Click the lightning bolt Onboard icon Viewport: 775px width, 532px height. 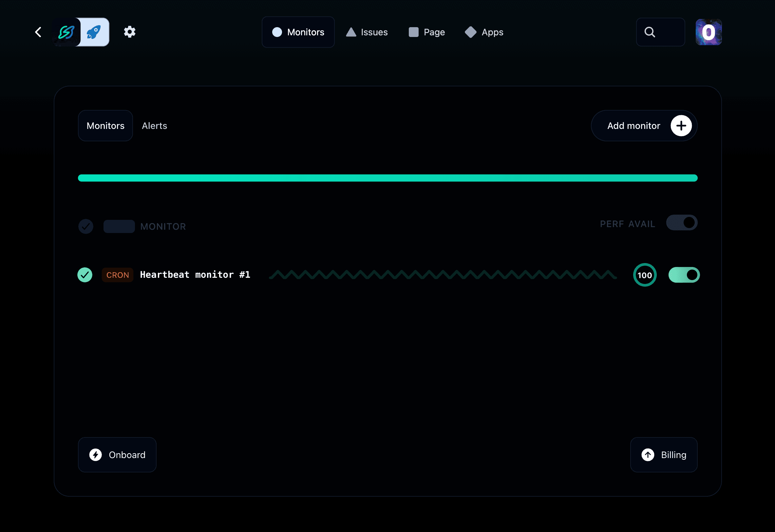coord(95,455)
